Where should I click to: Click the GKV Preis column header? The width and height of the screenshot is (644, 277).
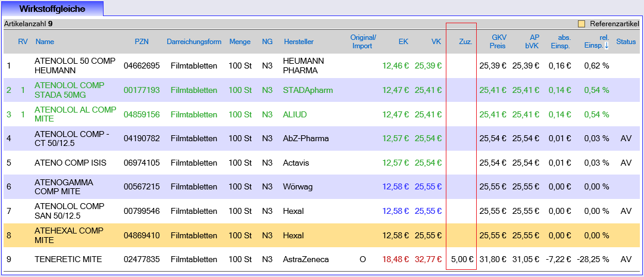click(x=498, y=42)
